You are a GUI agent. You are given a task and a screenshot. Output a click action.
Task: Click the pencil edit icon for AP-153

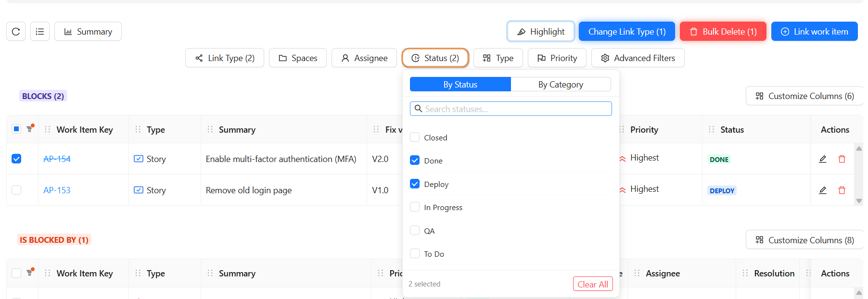coord(823,190)
